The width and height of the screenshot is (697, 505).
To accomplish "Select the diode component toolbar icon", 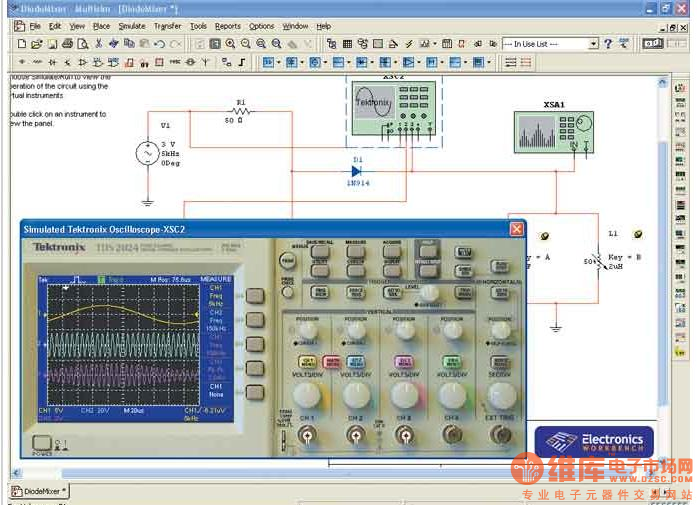I will click(x=52, y=62).
